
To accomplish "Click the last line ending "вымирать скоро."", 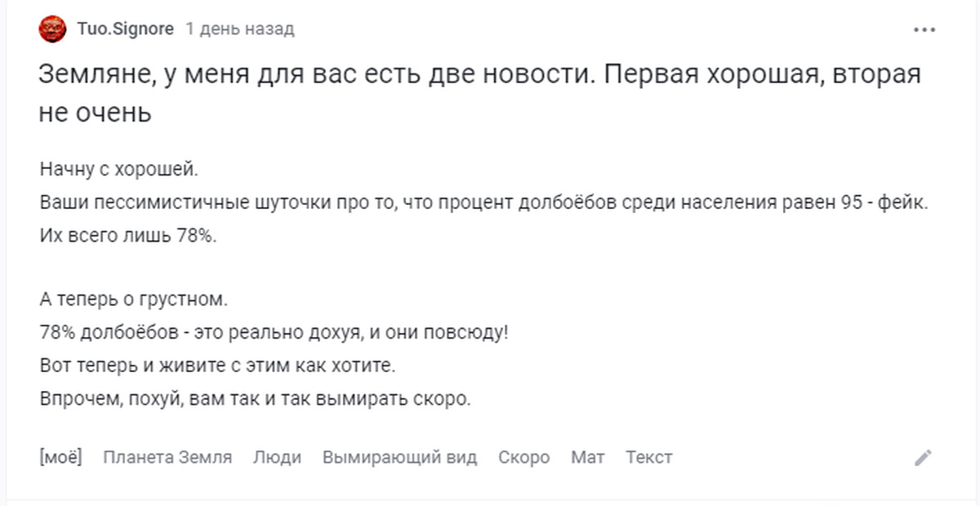I will pyautogui.click(x=256, y=400).
